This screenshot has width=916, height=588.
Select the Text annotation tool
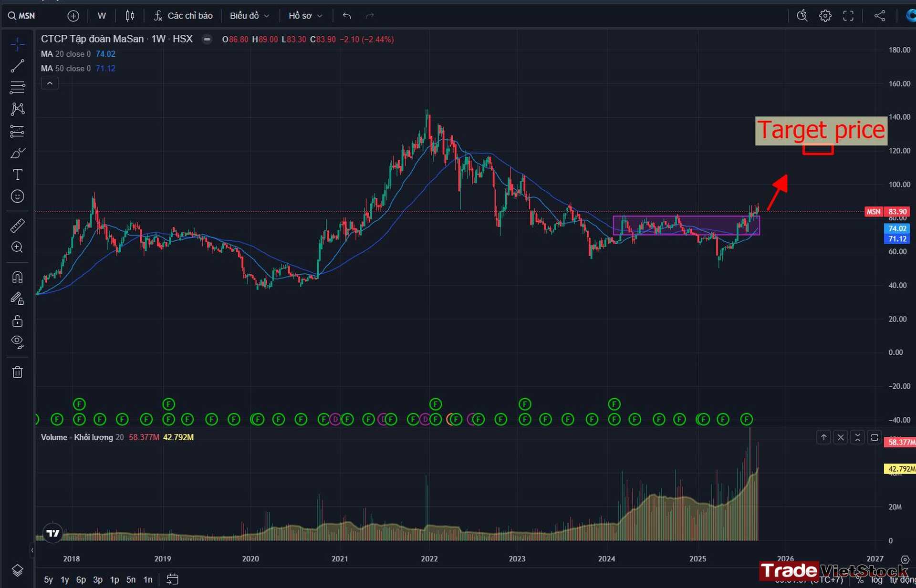click(x=18, y=175)
